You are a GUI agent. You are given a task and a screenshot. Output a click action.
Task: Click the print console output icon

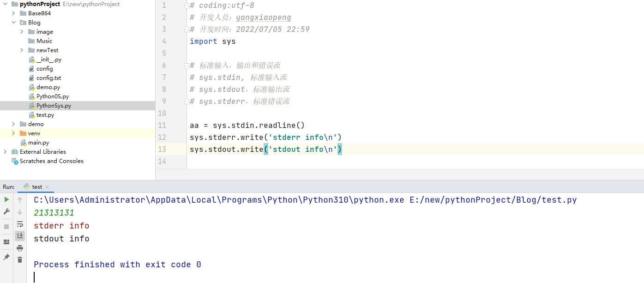[x=20, y=248]
